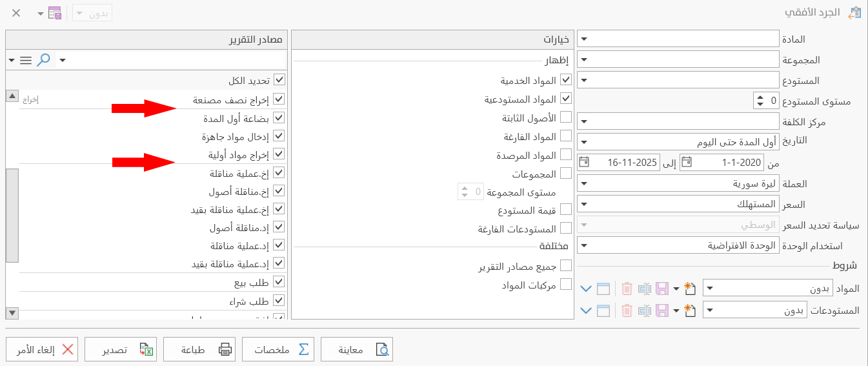Open calendar picker for the إلى date
Viewport: 868px width, 366px height.
pyautogui.click(x=584, y=162)
